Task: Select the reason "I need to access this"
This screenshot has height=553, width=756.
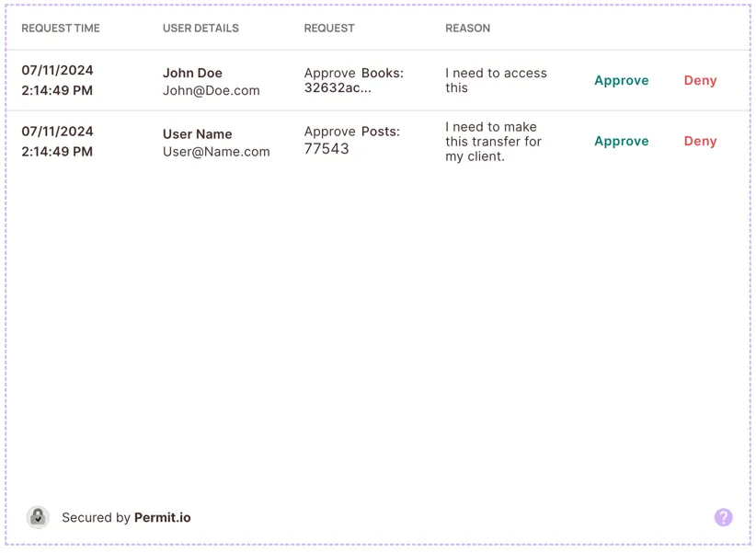Action: coord(496,81)
